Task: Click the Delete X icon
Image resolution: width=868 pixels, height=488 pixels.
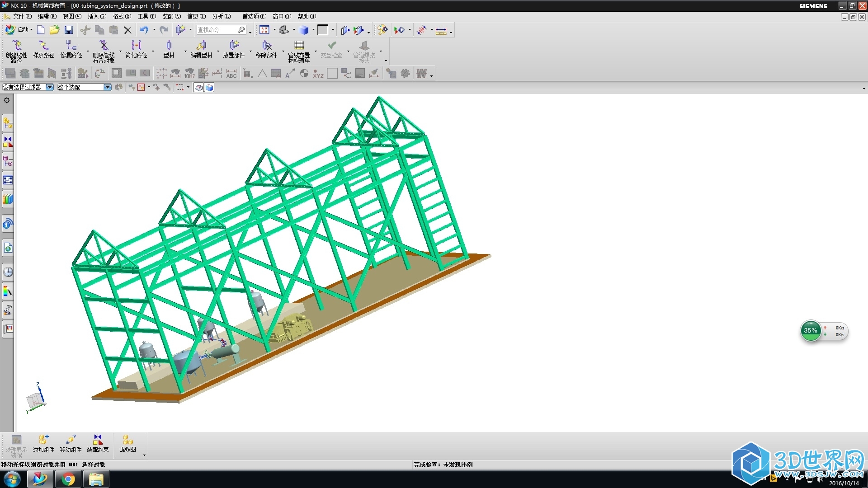Action: 127,30
